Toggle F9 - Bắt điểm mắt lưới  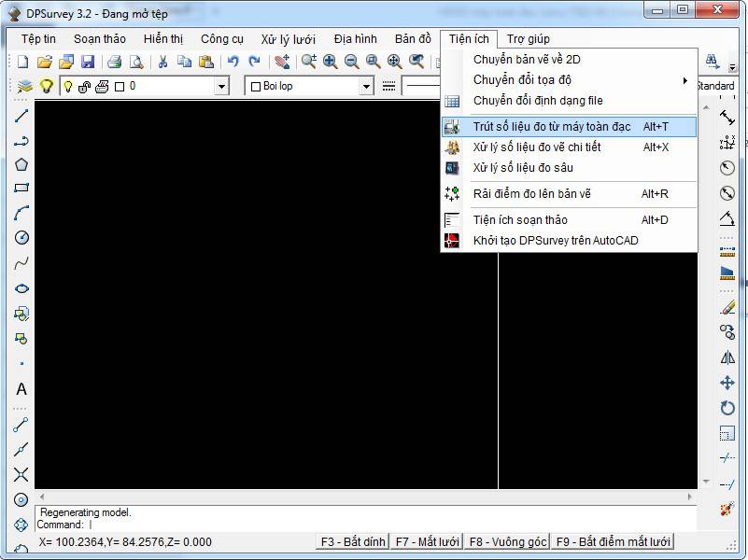(x=613, y=542)
